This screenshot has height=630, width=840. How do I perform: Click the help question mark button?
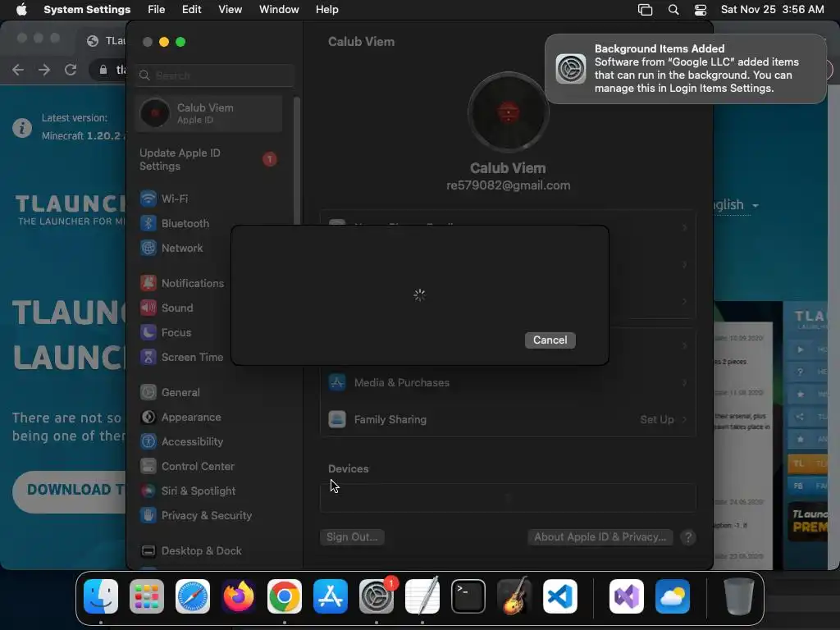[x=688, y=537]
